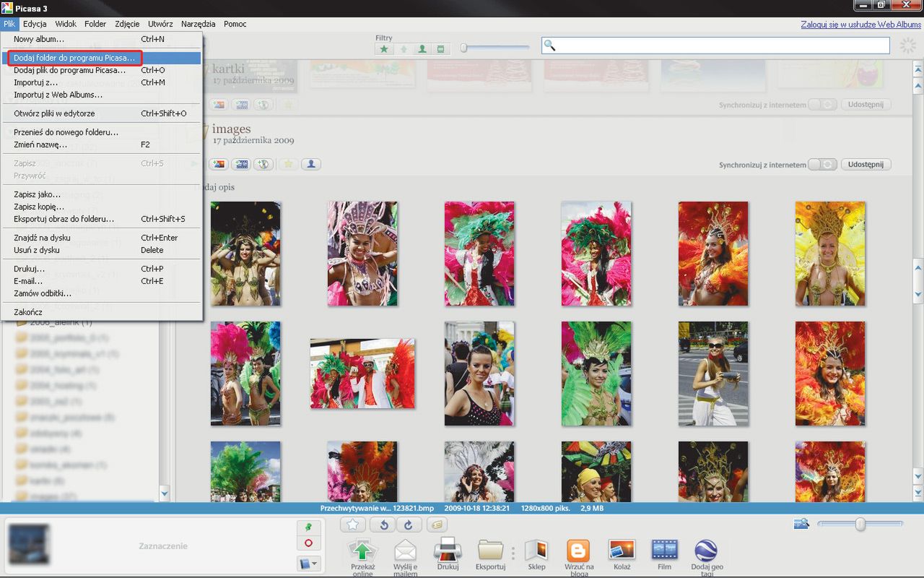924x578 pixels.
Task: Click the images folder title heading
Action: [231, 129]
